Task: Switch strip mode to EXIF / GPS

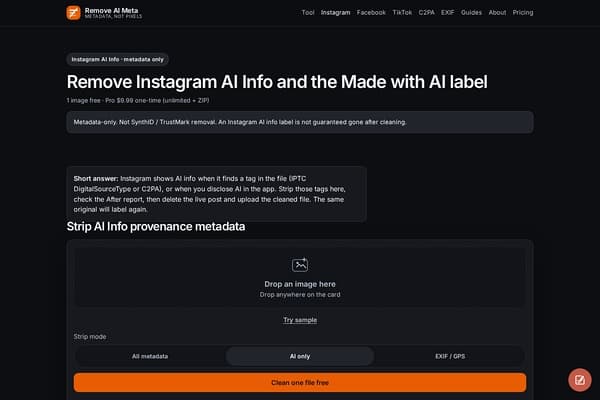Action: point(450,356)
